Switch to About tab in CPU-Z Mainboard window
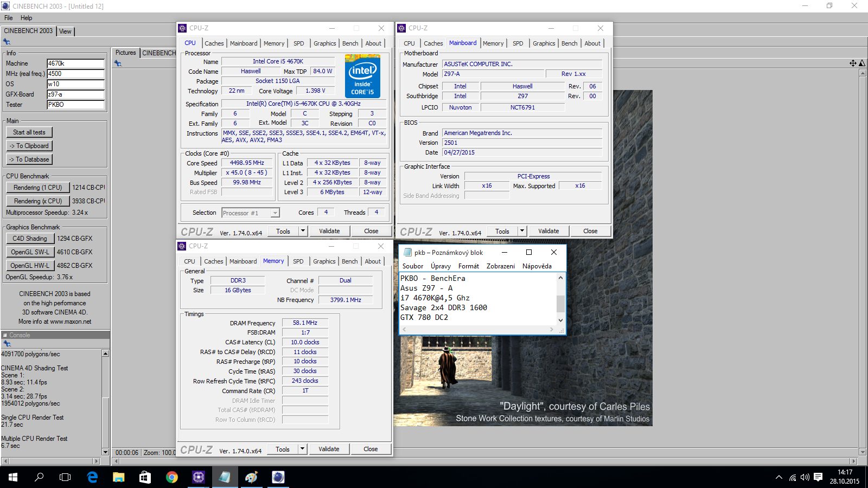The image size is (868, 488). click(592, 43)
